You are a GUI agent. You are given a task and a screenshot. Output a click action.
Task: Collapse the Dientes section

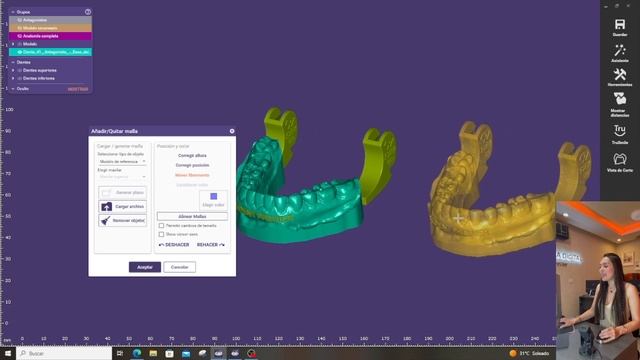pyautogui.click(x=13, y=62)
